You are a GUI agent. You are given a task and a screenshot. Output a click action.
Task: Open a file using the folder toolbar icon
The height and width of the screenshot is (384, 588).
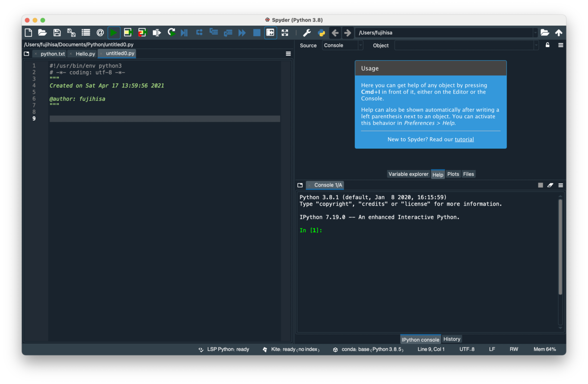coord(42,32)
